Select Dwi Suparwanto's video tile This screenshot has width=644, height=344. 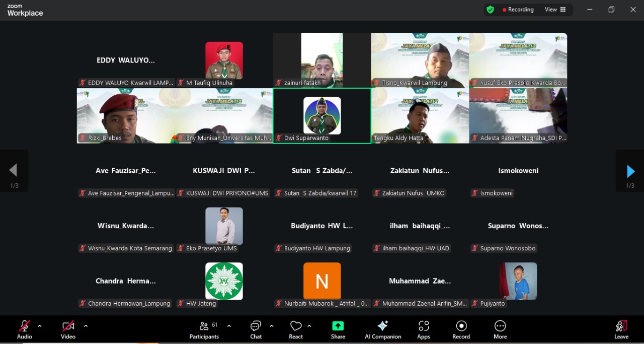[x=322, y=116]
